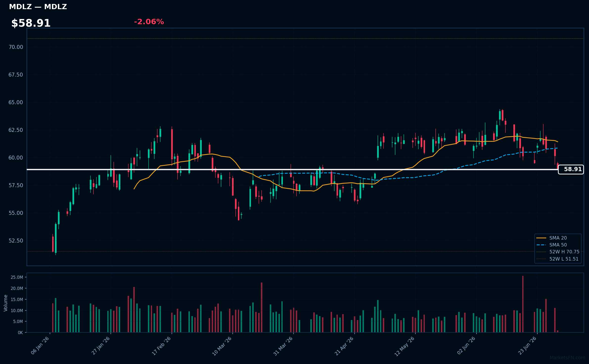
Task: Select the SMA 20 legend entry
Action: tap(558, 238)
